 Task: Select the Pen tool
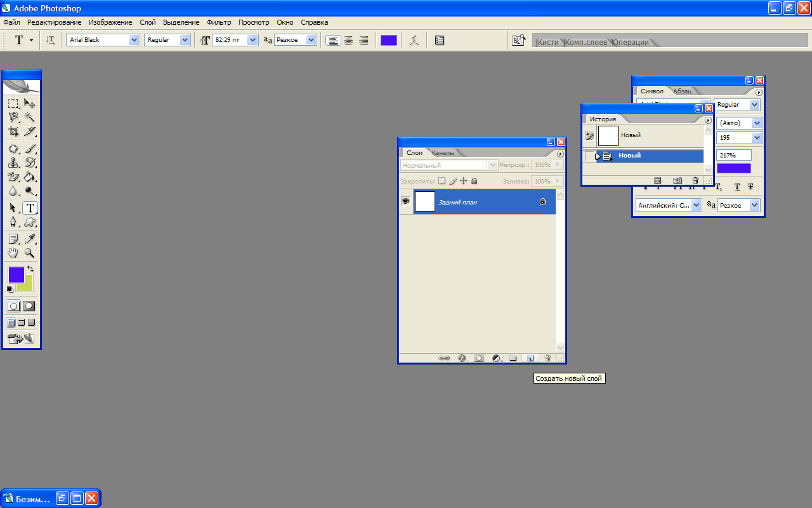[x=13, y=222]
